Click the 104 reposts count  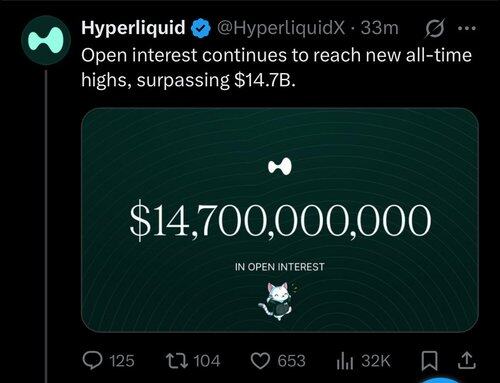207,361
